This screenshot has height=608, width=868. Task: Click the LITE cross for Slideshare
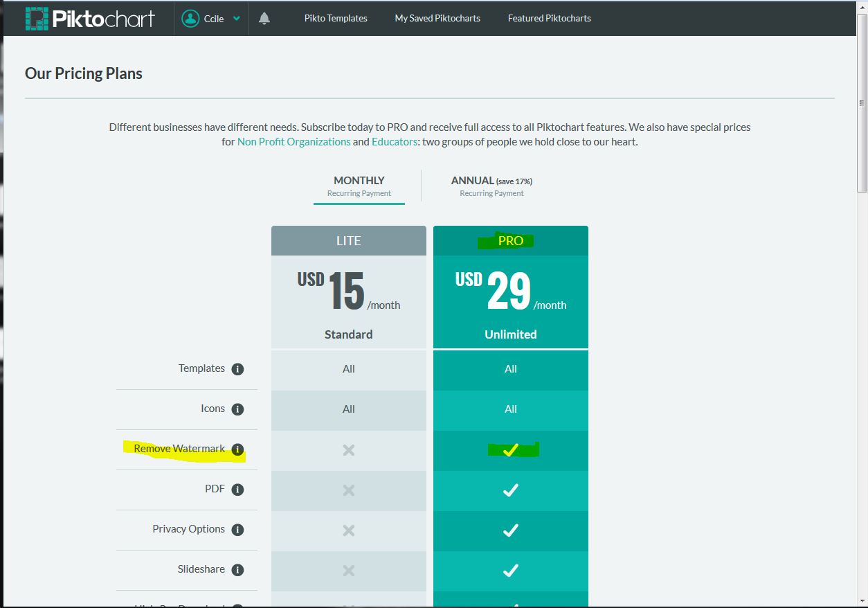349,571
